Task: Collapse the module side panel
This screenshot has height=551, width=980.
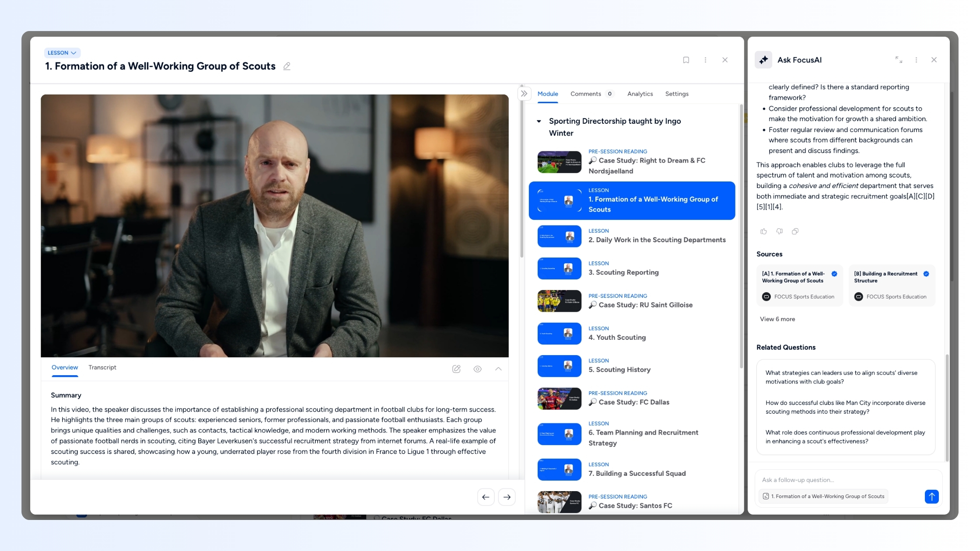Action: [524, 94]
